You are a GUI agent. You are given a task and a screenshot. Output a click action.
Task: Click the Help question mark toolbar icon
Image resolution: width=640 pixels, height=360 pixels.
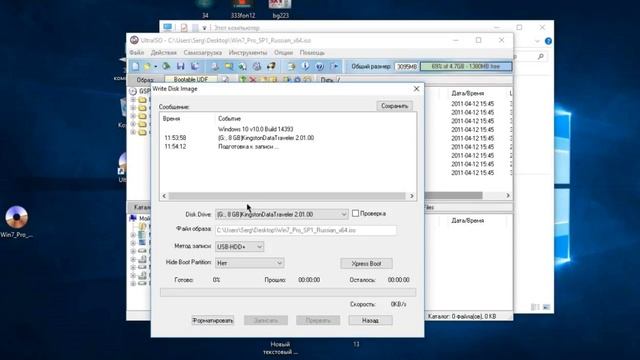[x=320, y=66]
